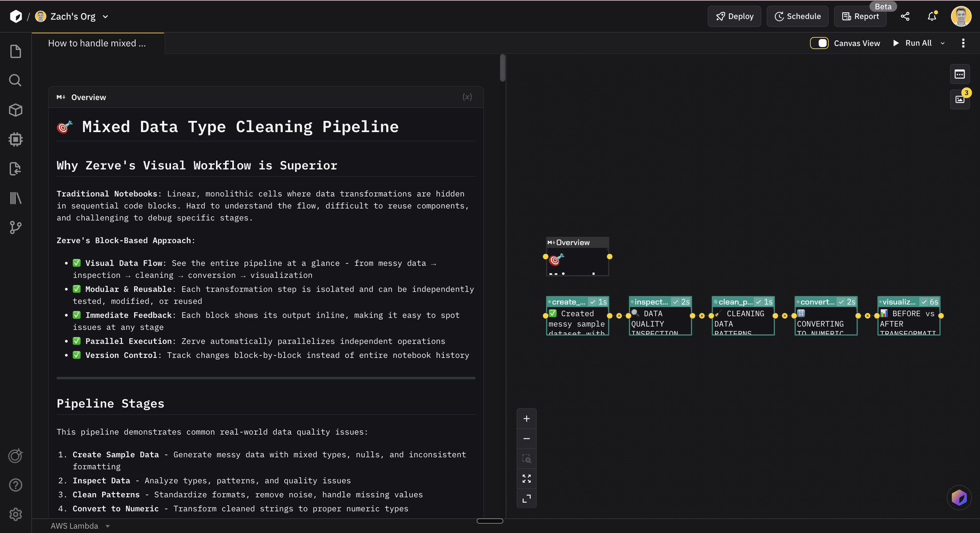This screenshot has height=533, width=980.
Task: Toggle fullscreen using the expand canvas control
Action: click(x=526, y=478)
